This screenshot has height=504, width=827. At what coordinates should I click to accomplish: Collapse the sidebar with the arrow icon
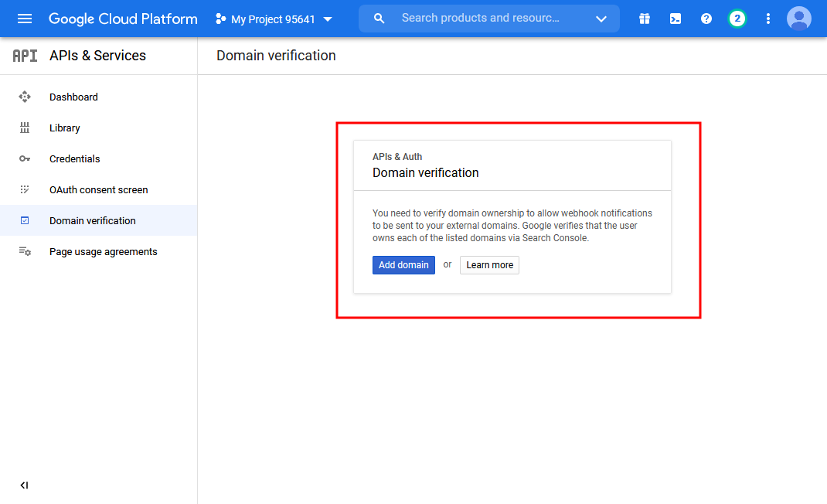pos(24,485)
